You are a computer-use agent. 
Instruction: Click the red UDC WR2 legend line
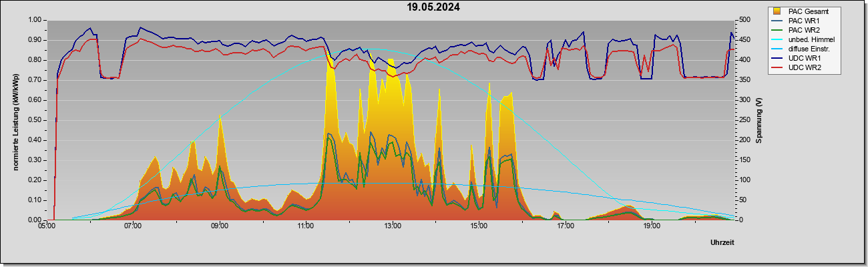(777, 69)
